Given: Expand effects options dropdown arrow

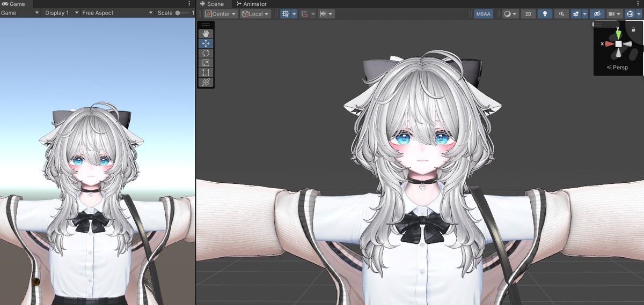Looking at the screenshot, I should coord(584,14).
